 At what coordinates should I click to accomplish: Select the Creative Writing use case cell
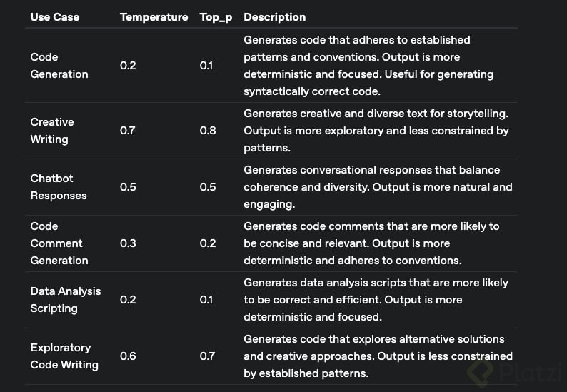pos(52,131)
